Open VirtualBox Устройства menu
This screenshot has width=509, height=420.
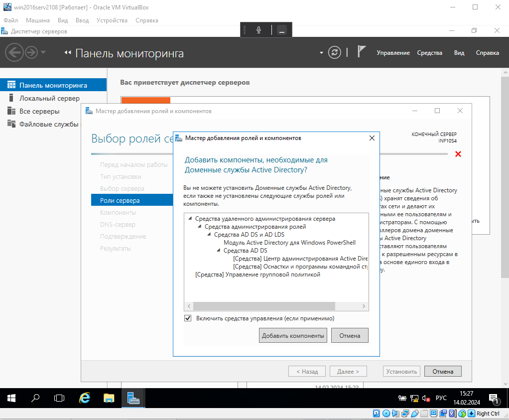[112, 20]
